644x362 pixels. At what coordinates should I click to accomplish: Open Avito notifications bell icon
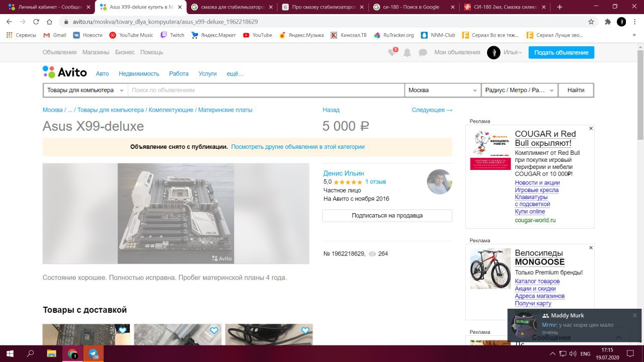pyautogui.click(x=407, y=52)
